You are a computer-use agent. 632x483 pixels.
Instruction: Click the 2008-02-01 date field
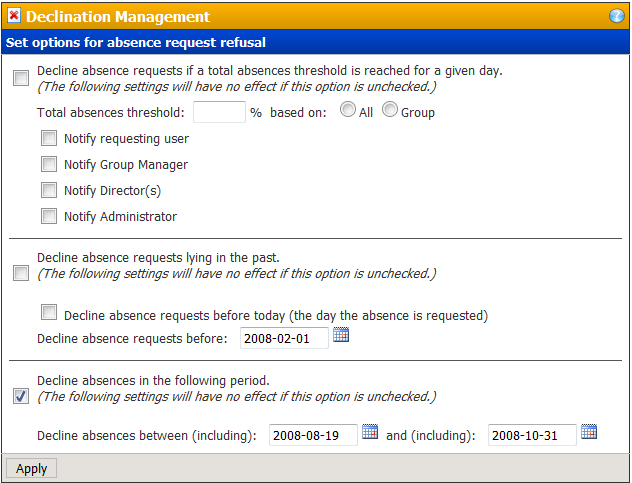click(284, 338)
